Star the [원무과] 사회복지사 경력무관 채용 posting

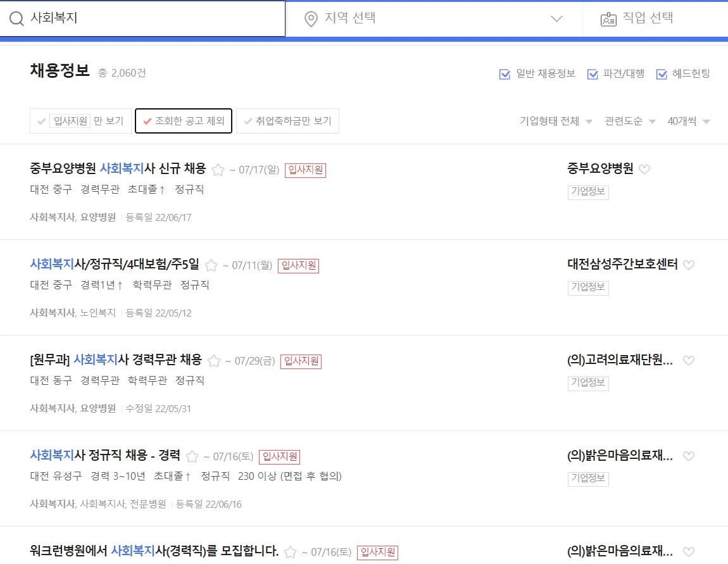[x=213, y=361]
